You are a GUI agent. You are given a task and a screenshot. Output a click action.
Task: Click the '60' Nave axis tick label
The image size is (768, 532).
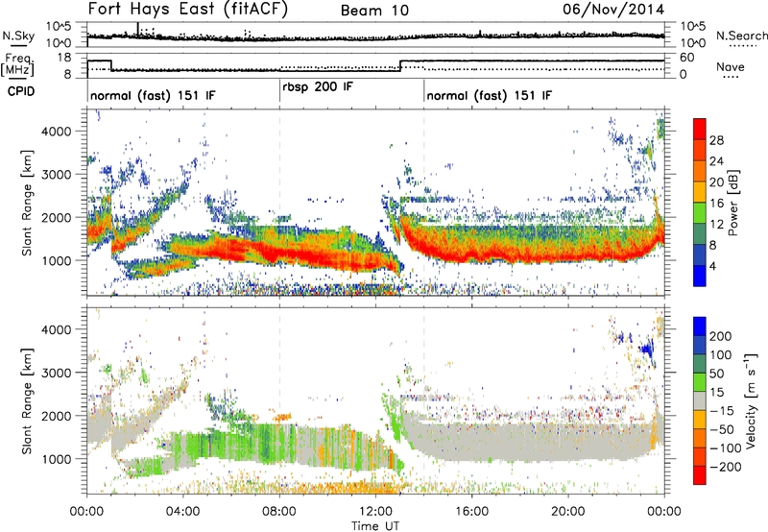687,58
